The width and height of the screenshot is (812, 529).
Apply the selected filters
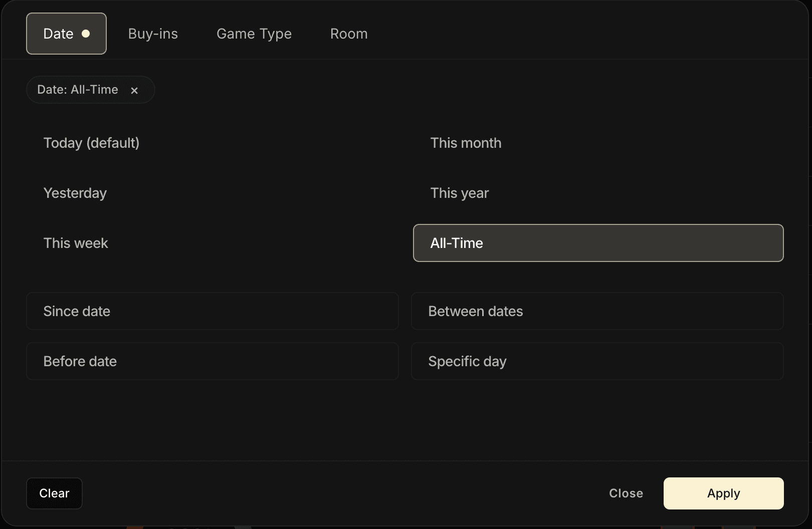723,493
